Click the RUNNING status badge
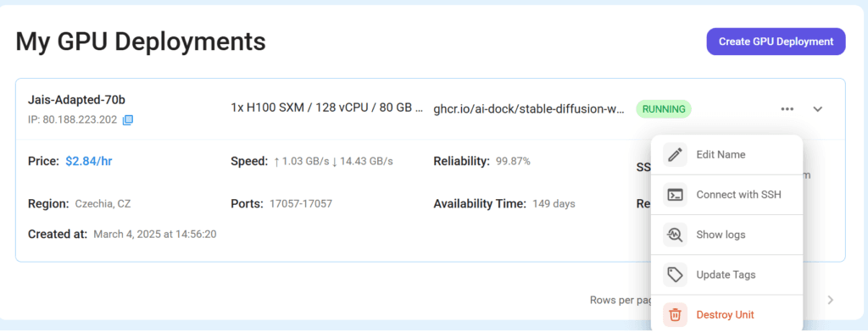 click(x=663, y=109)
